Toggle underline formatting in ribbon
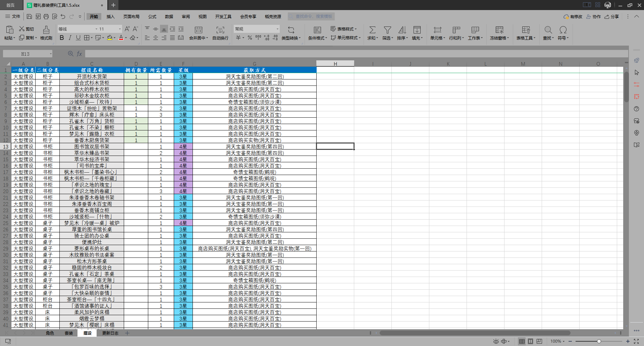 point(78,38)
